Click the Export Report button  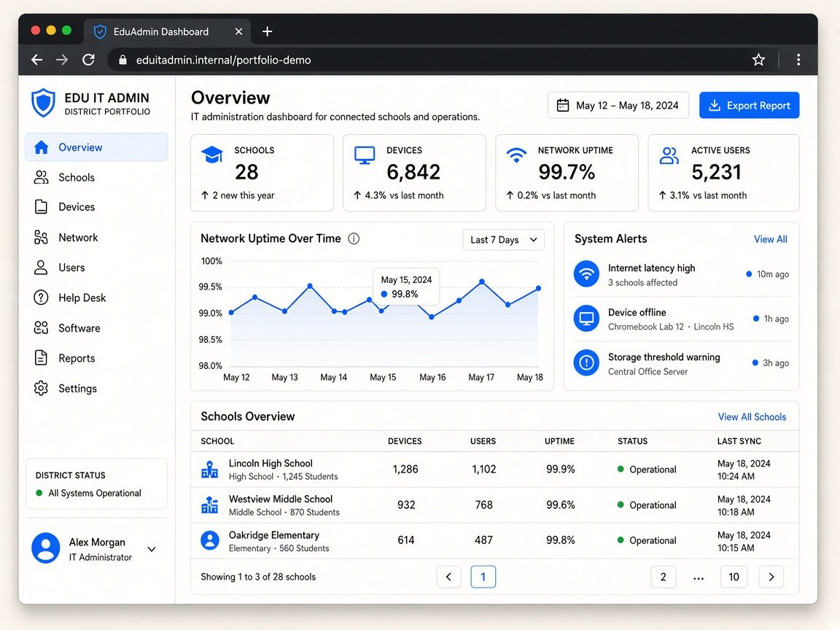(x=749, y=106)
